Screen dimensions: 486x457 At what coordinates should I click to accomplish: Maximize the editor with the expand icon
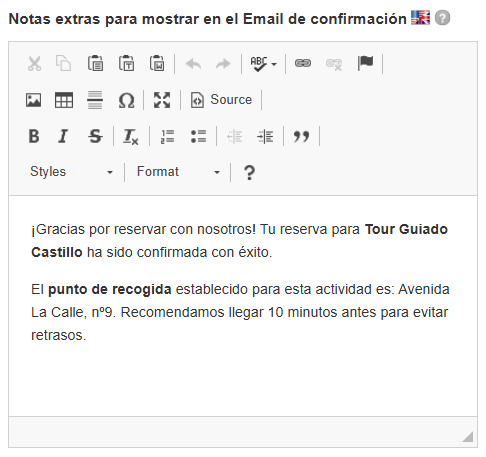162,100
